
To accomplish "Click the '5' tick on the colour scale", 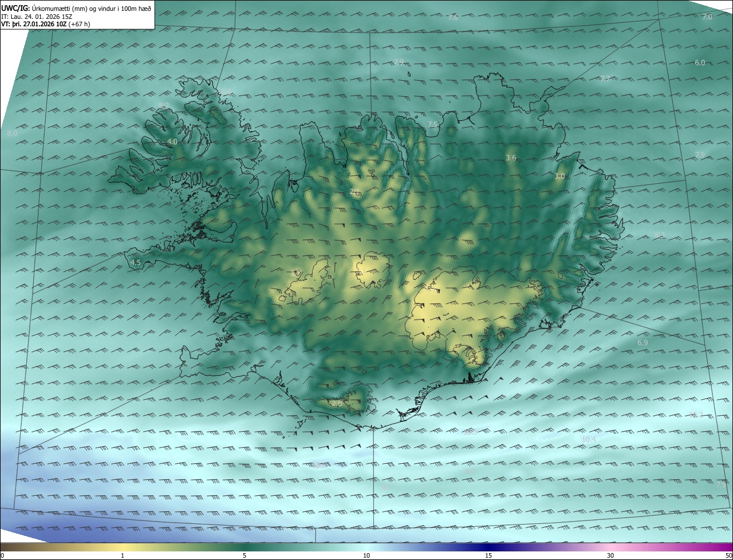I will [x=245, y=555].
